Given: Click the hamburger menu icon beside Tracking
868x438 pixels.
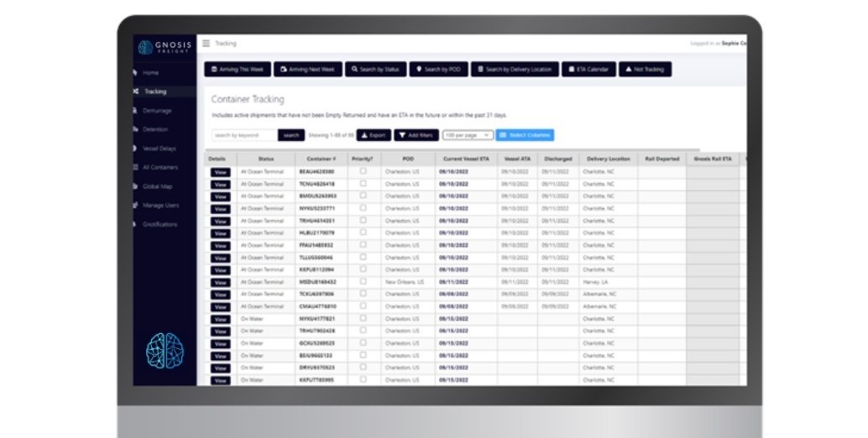Looking at the screenshot, I should [x=207, y=43].
